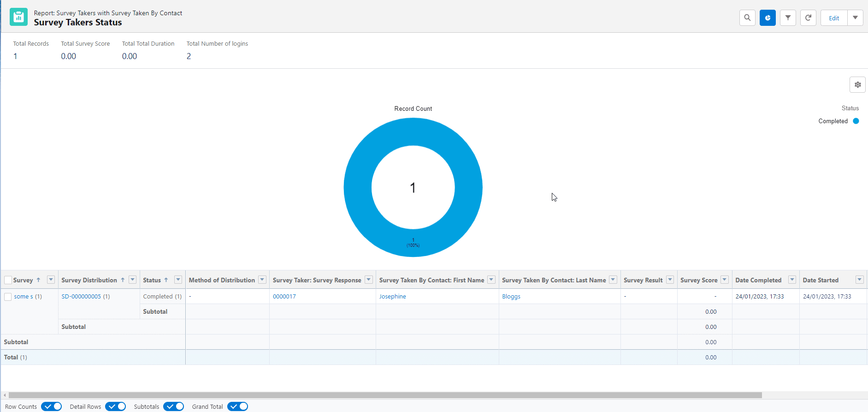Select the 'some s' row checkbox
This screenshot has height=412, width=868.
8,297
